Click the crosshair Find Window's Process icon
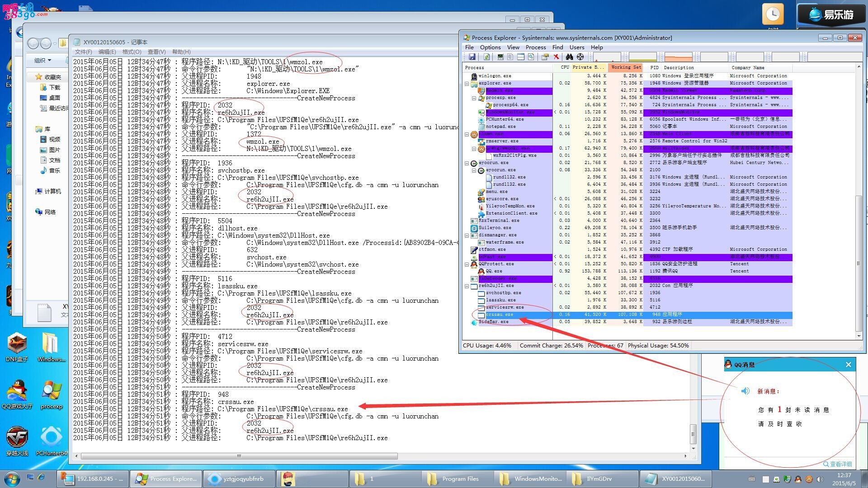 point(580,57)
